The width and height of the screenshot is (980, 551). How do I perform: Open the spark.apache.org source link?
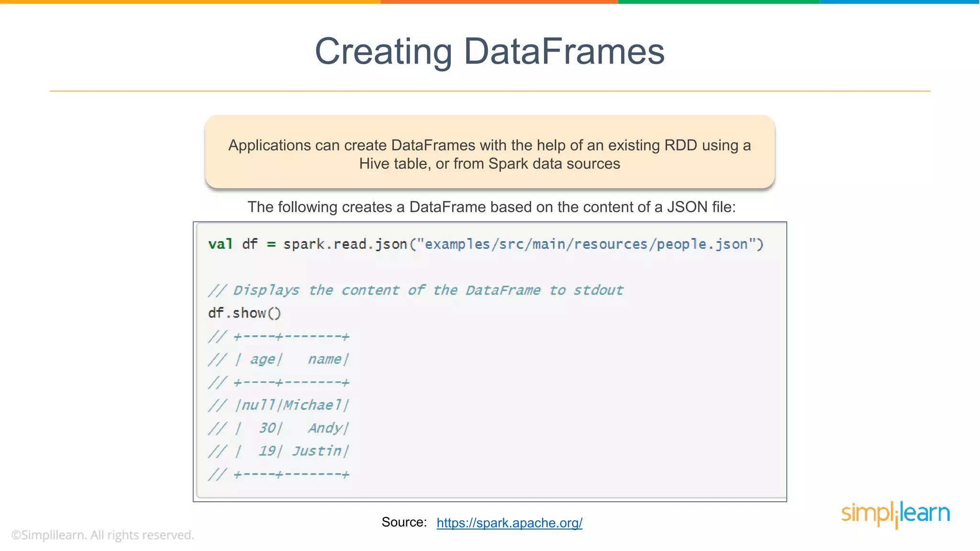pyautogui.click(x=509, y=523)
